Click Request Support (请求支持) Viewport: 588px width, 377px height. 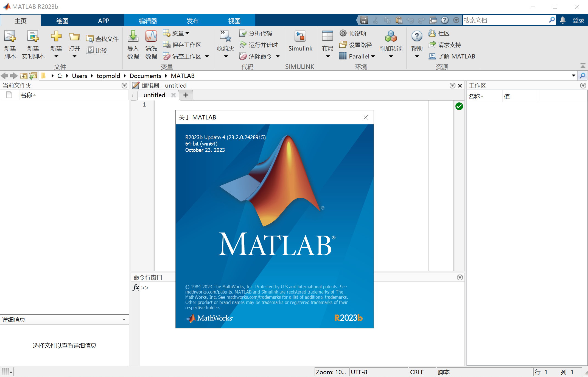click(x=445, y=45)
